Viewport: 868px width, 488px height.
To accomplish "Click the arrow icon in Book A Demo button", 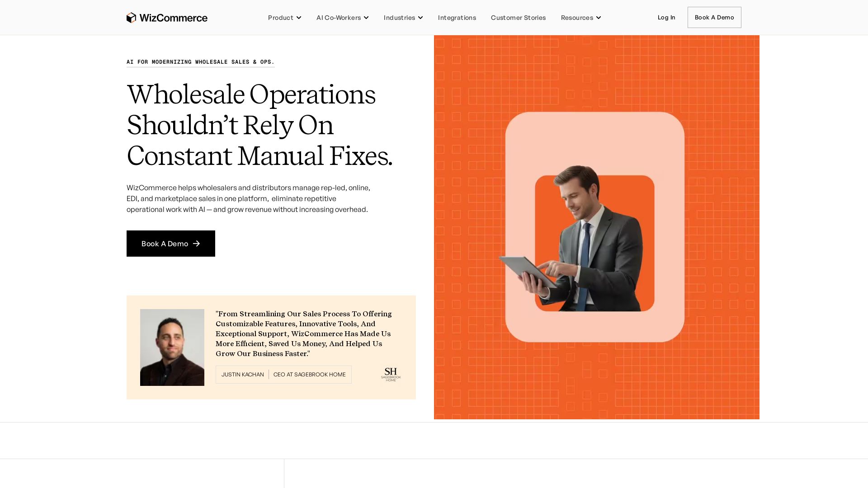I will 196,244.
